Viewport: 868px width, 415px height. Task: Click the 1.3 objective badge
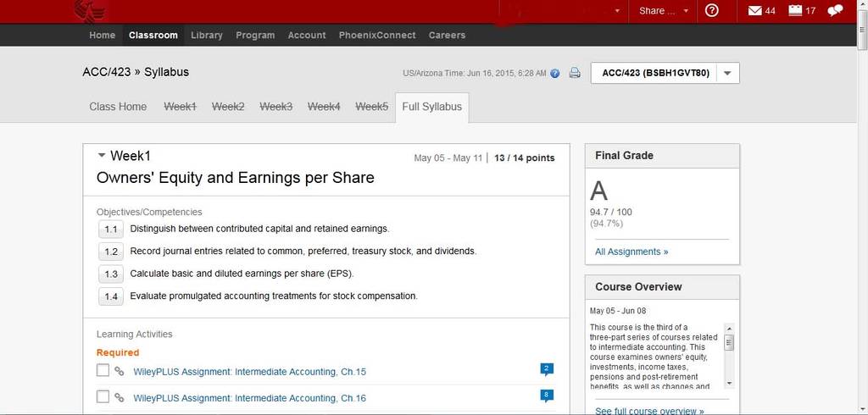point(111,274)
